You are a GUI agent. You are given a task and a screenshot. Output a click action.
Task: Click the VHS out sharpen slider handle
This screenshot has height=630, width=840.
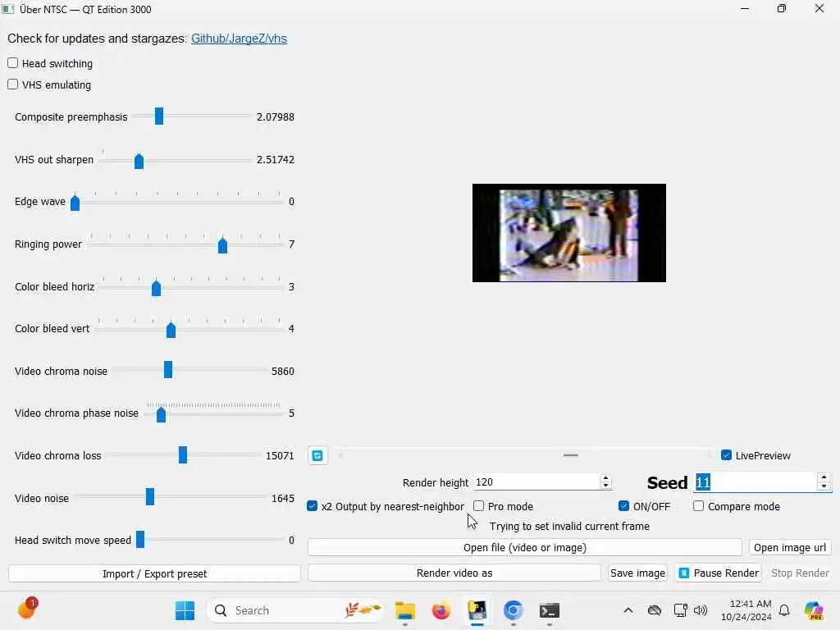(x=139, y=161)
